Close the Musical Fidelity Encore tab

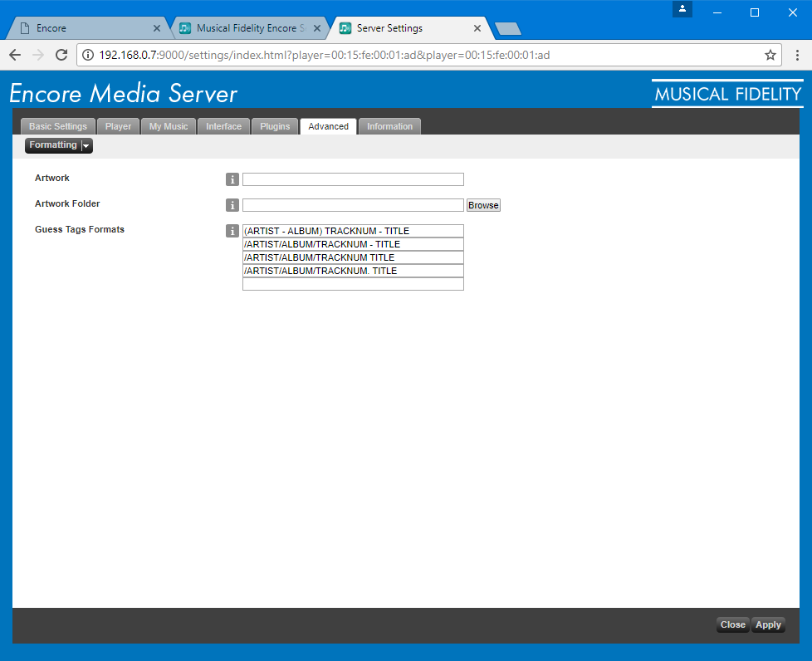point(317,28)
